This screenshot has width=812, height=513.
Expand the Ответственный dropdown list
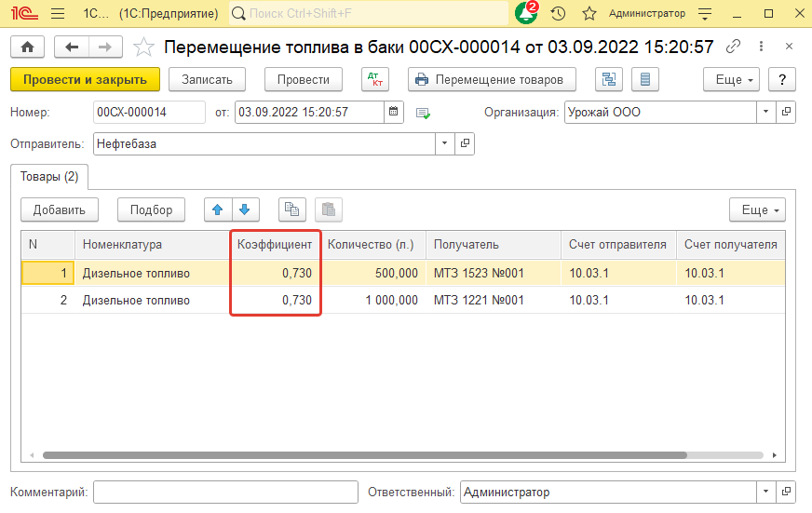click(x=765, y=492)
